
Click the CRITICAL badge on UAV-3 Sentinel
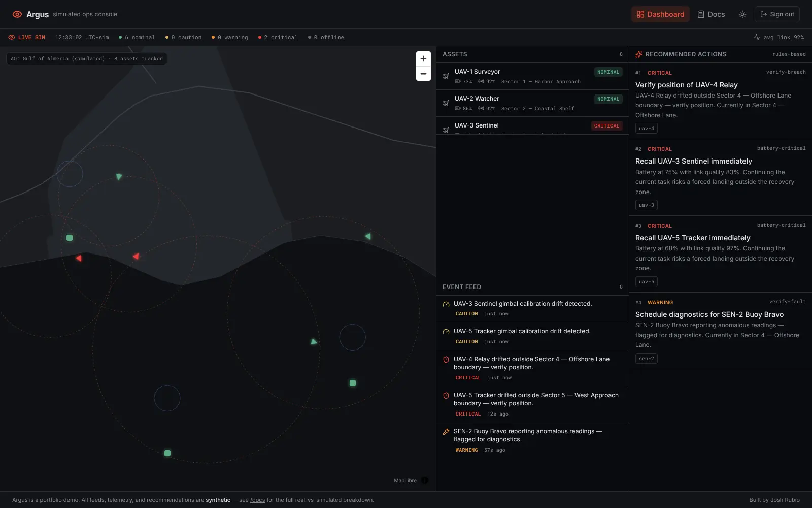tap(606, 126)
